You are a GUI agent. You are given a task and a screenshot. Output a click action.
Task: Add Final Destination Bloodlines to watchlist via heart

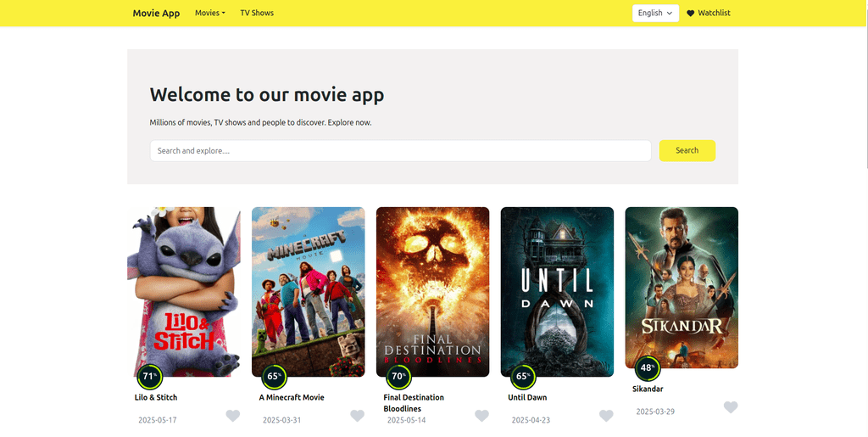[482, 416]
